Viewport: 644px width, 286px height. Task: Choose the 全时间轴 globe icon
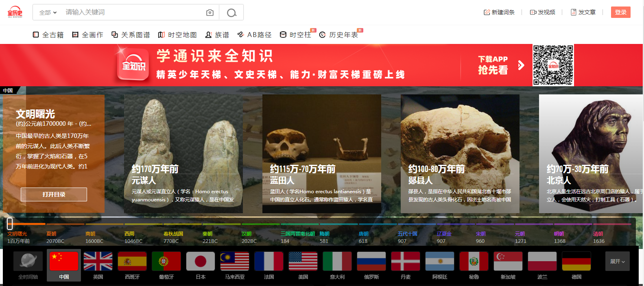[x=28, y=261]
